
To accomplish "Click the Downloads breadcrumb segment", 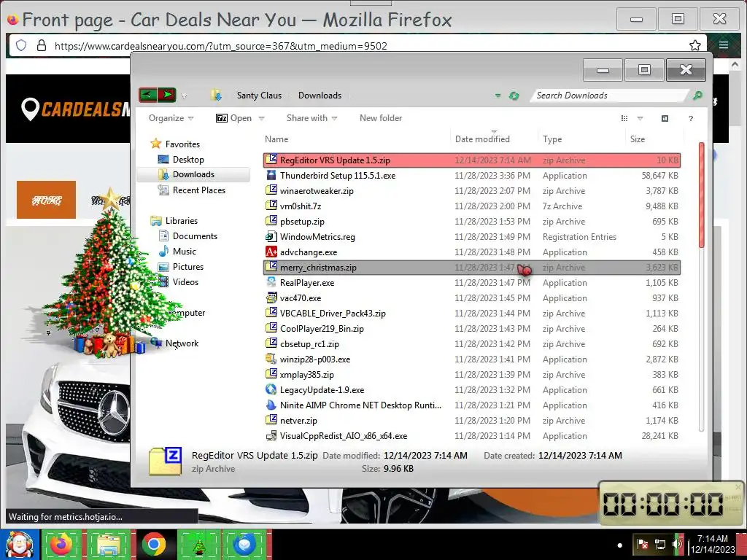I will tap(320, 96).
